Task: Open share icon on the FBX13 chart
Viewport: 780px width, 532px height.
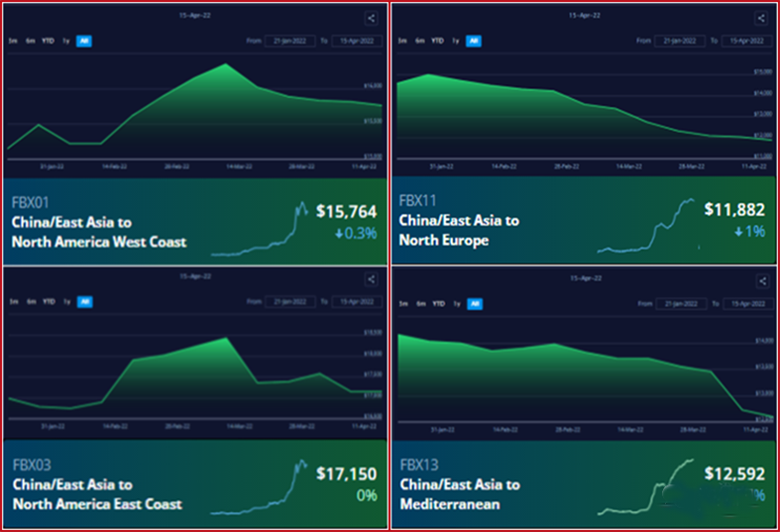Action: [761, 281]
